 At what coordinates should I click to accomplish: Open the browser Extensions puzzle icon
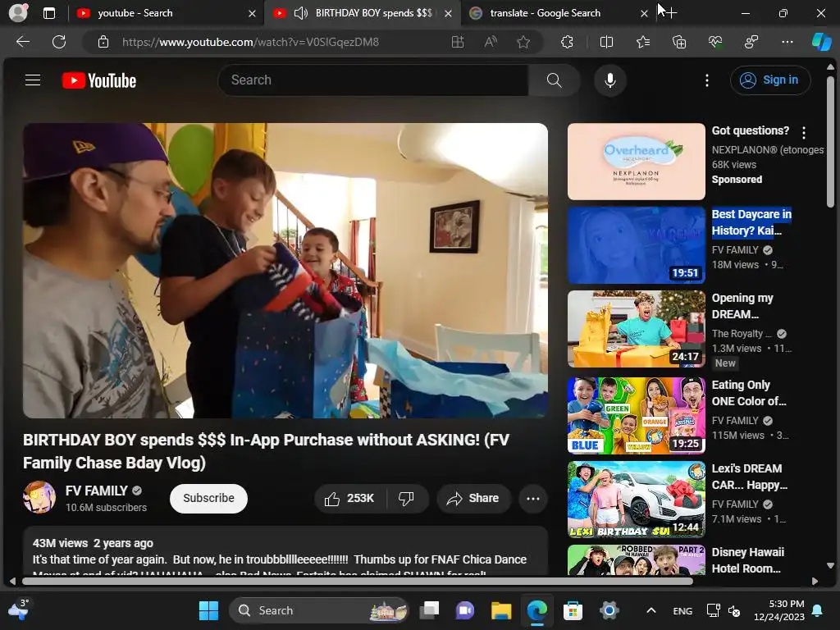(567, 42)
